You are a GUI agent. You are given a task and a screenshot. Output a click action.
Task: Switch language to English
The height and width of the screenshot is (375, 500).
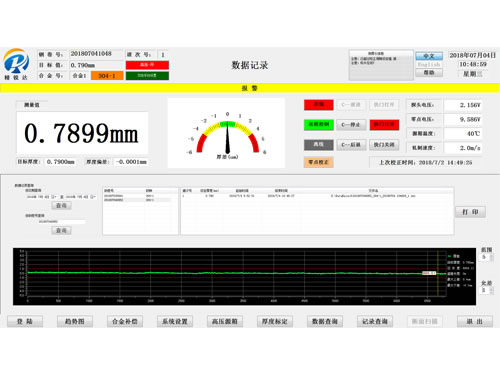point(429,64)
